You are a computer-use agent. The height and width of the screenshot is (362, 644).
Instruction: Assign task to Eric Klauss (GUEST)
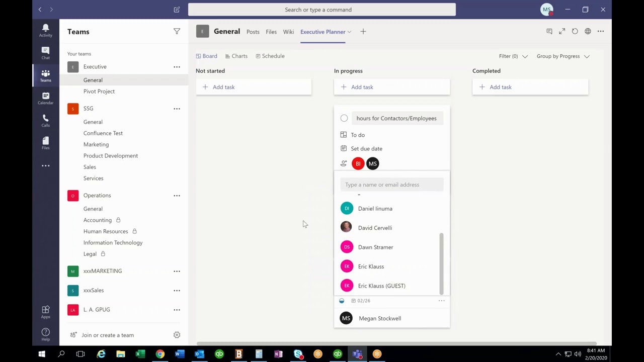392,286
